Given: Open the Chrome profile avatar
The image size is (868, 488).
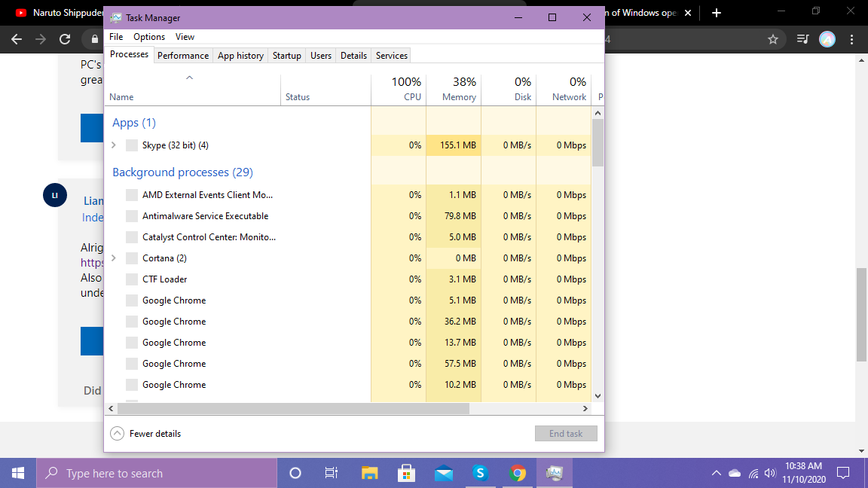Looking at the screenshot, I should (x=827, y=39).
